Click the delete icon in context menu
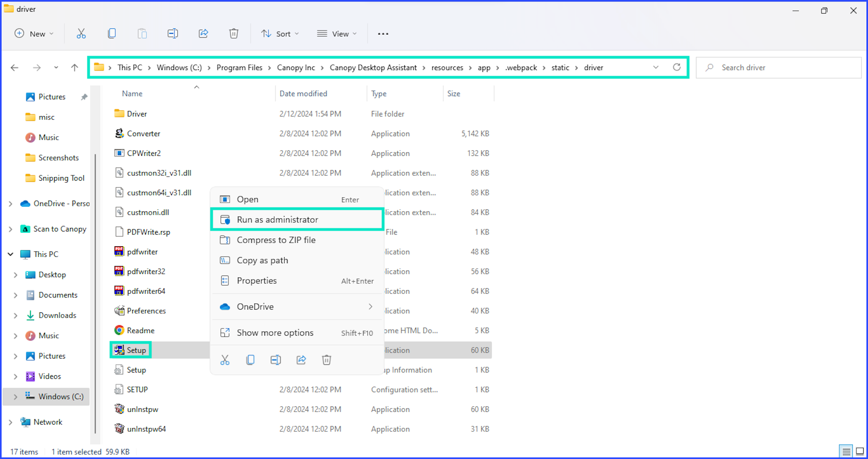This screenshot has width=868, height=459. pos(327,360)
